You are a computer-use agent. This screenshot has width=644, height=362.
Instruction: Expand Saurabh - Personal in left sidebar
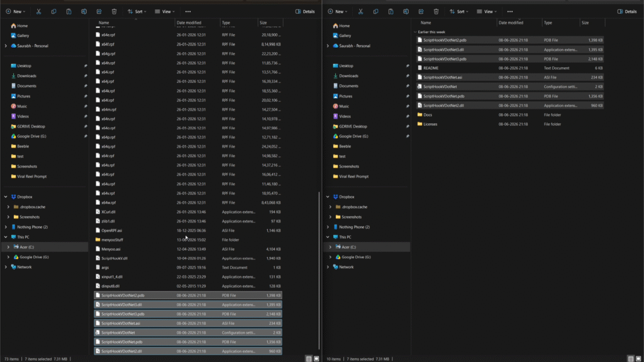coord(6,46)
